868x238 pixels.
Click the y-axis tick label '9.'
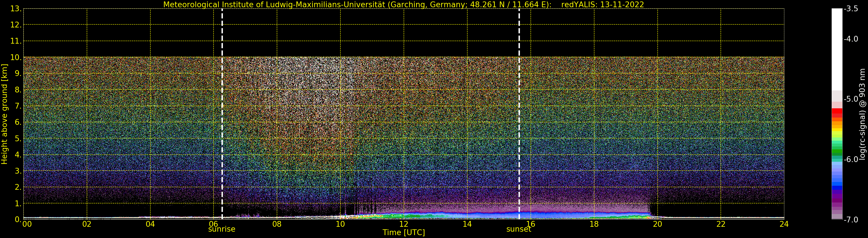pos(18,74)
